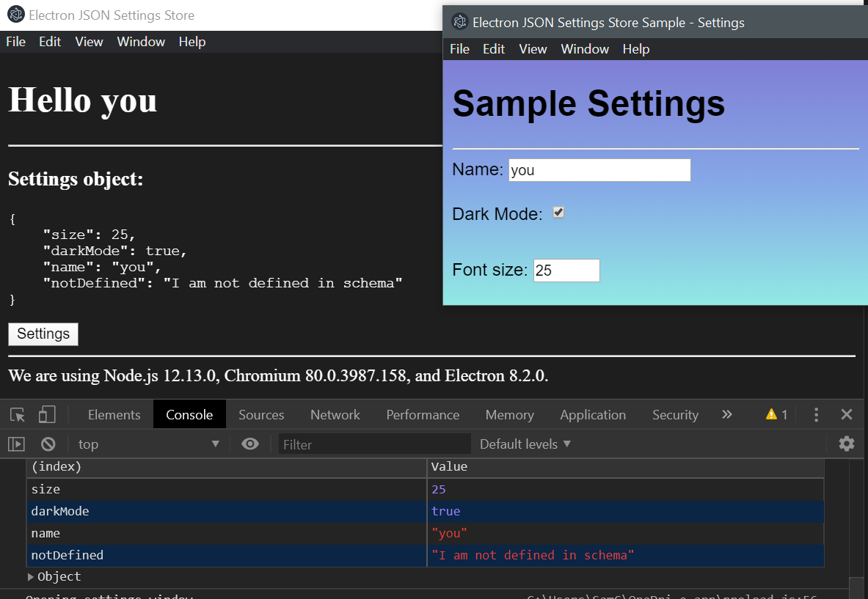
Task: Open Edit menu in the main window
Action: pos(50,42)
